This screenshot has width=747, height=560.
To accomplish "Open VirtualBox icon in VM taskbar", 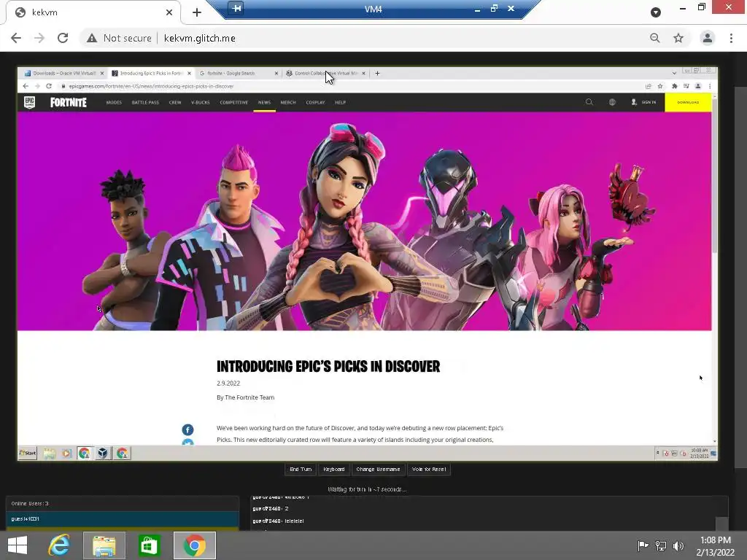I will (102, 453).
